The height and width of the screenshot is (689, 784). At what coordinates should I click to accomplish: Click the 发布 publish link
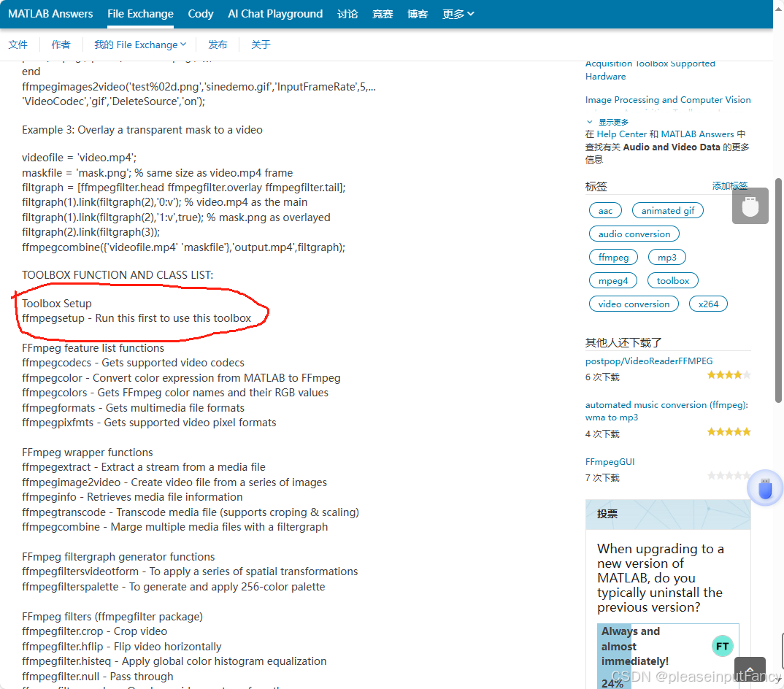click(218, 45)
